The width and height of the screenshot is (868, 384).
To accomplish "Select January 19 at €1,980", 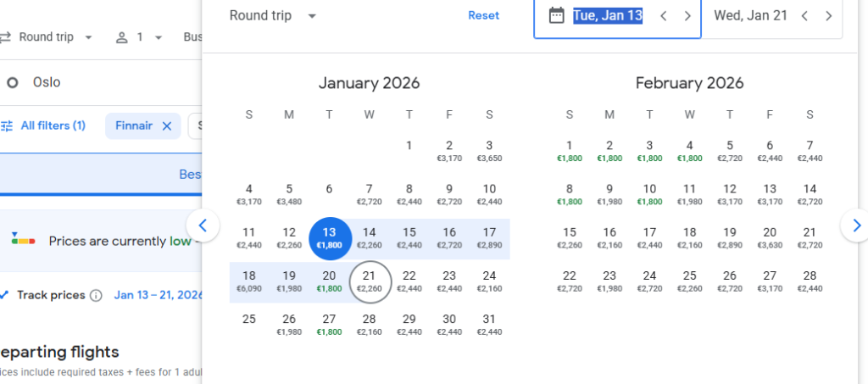I will [x=289, y=281].
